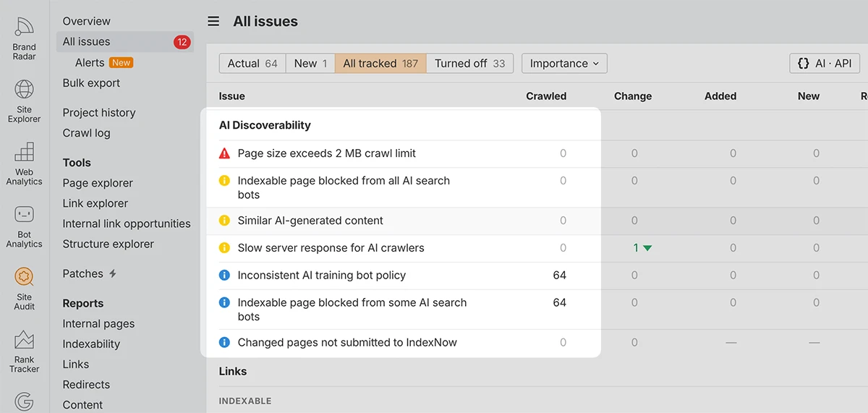The image size is (868, 413).
Task: Open 'Inconsistent AI training bot policy' issue
Action: point(322,276)
